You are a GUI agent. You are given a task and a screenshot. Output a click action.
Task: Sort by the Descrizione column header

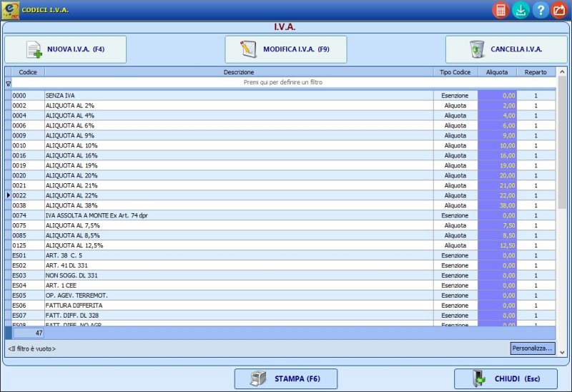pyautogui.click(x=239, y=72)
